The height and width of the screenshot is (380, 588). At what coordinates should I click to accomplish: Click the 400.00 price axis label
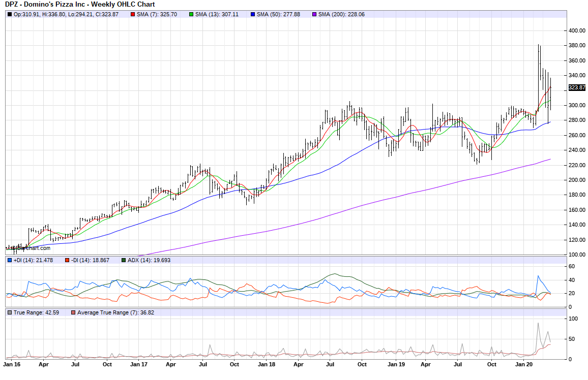click(x=577, y=30)
